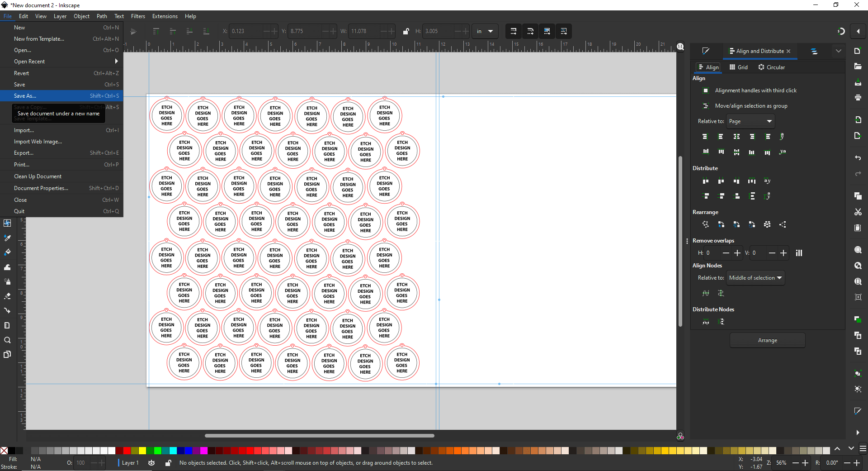
Task: Open the Zoom tool
Action: [x=7, y=340]
